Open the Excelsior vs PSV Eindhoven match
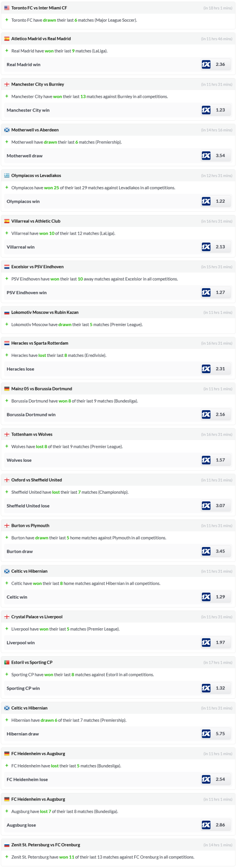 38,267
